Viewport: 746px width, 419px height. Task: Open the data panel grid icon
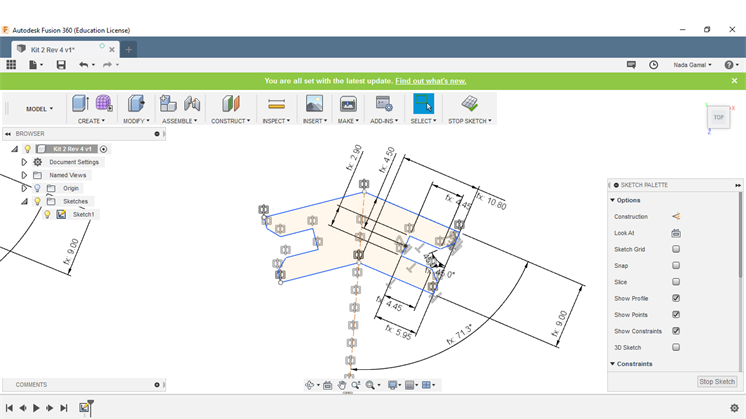point(11,65)
